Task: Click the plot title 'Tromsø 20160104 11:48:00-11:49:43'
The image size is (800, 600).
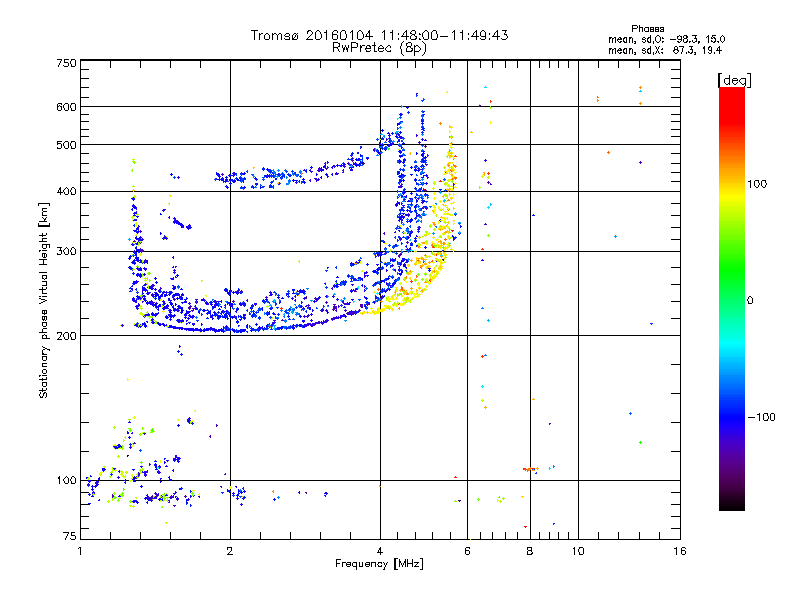Action: (x=379, y=35)
